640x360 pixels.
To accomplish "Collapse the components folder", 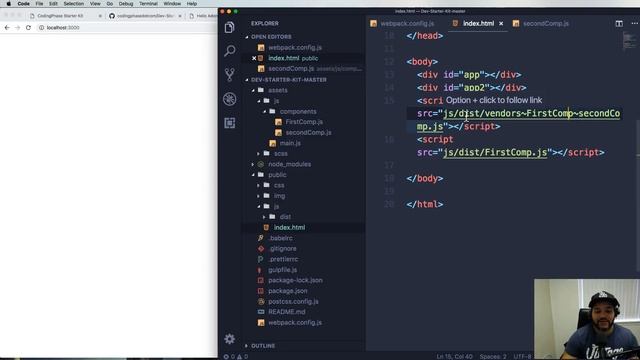I will tap(298, 111).
